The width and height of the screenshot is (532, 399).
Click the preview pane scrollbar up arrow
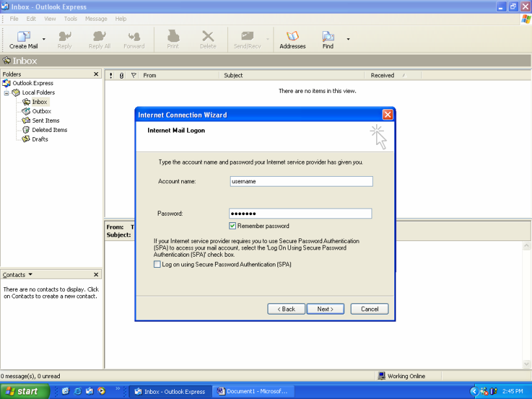526,246
